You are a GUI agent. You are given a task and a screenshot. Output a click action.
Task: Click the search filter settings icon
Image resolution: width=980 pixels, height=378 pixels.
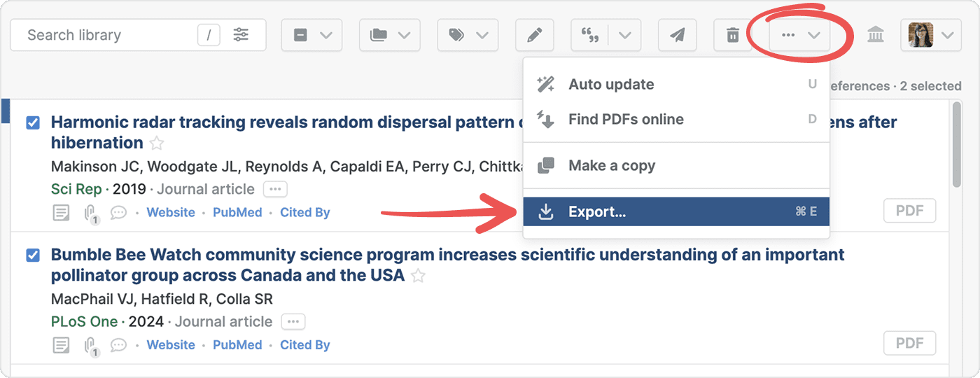(x=241, y=35)
